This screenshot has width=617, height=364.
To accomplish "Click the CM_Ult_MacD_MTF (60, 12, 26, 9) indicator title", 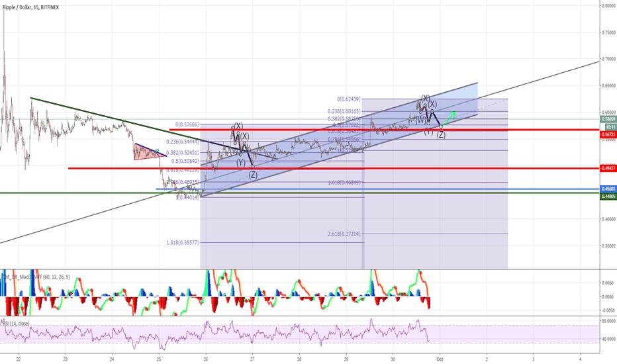I will pos(36,277).
